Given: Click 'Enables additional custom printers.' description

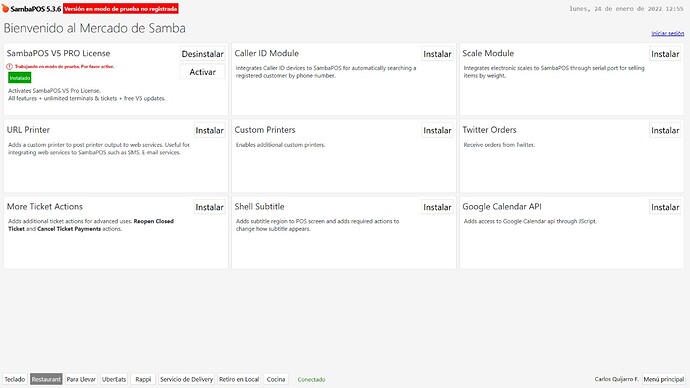Looking at the screenshot, I should click(281, 145).
